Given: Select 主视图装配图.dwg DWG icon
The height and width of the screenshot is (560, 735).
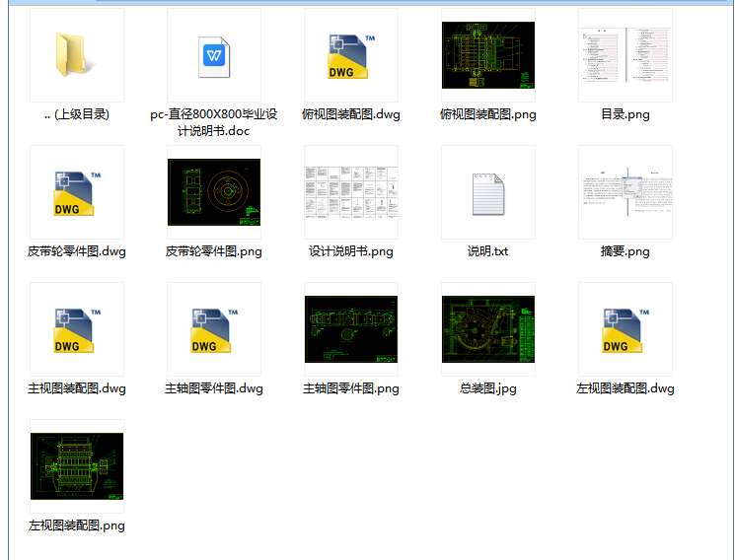Looking at the screenshot, I should click(77, 330).
